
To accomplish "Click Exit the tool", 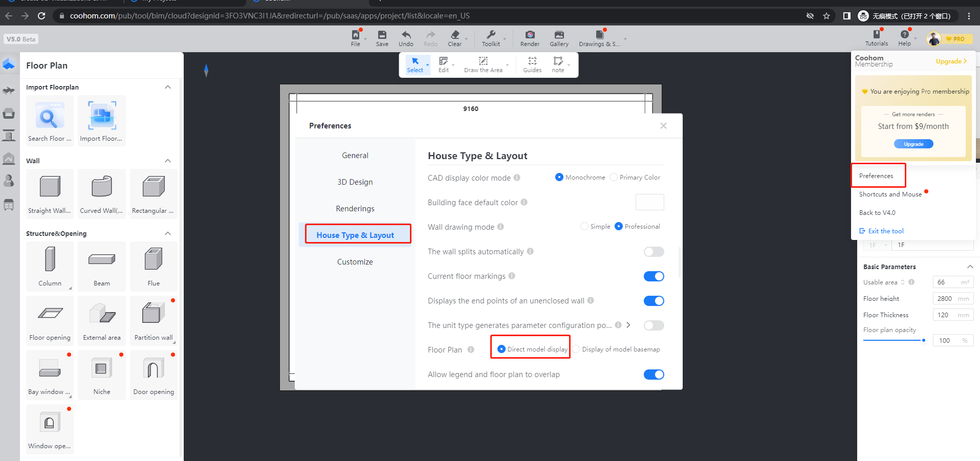I will coord(881,231).
